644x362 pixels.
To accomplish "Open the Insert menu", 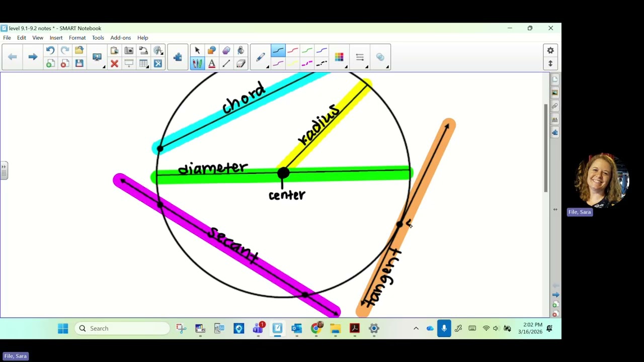I will click(56, 38).
